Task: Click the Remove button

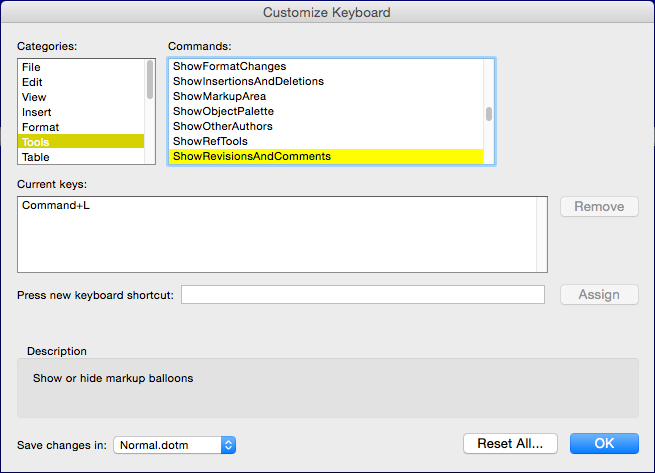Action: (599, 206)
